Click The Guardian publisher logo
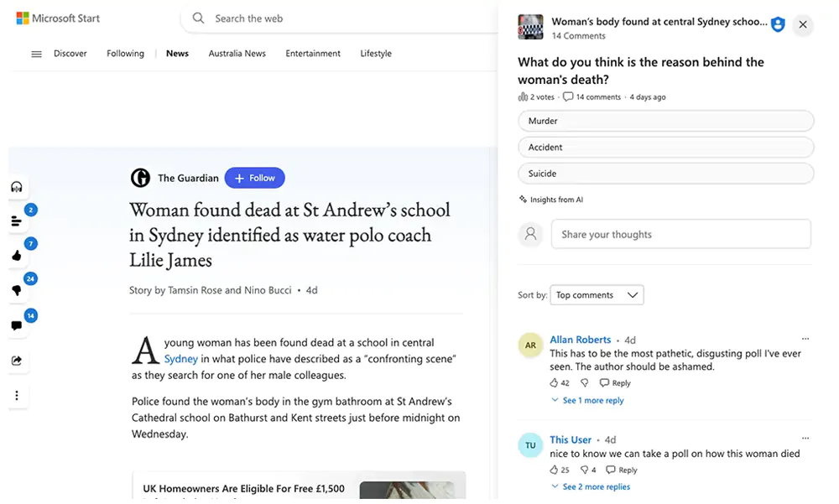Viewport: 839px width, 504px height. pyautogui.click(x=141, y=178)
